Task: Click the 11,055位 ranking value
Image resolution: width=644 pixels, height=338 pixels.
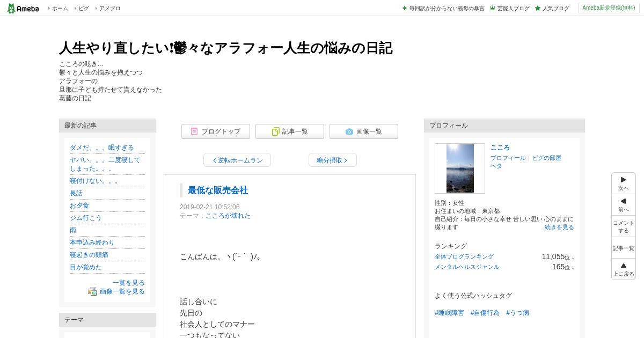Action: pyautogui.click(x=558, y=257)
